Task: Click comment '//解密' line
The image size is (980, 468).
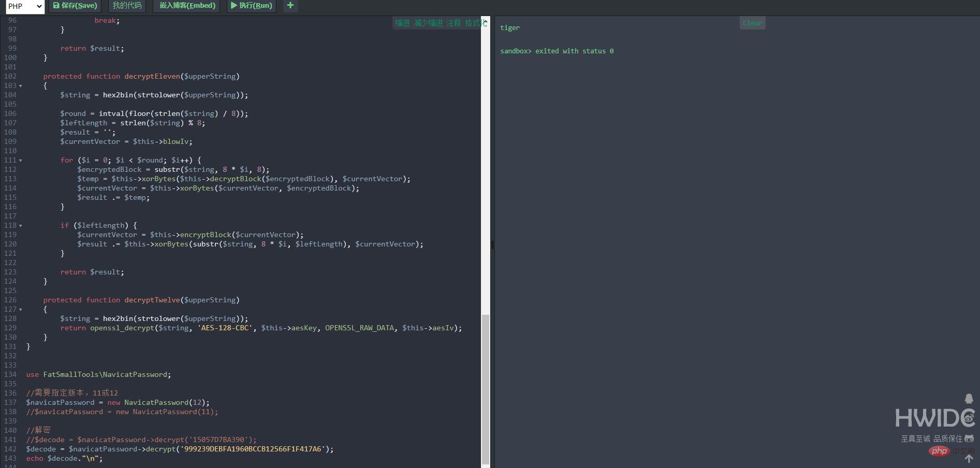Action: click(x=38, y=430)
